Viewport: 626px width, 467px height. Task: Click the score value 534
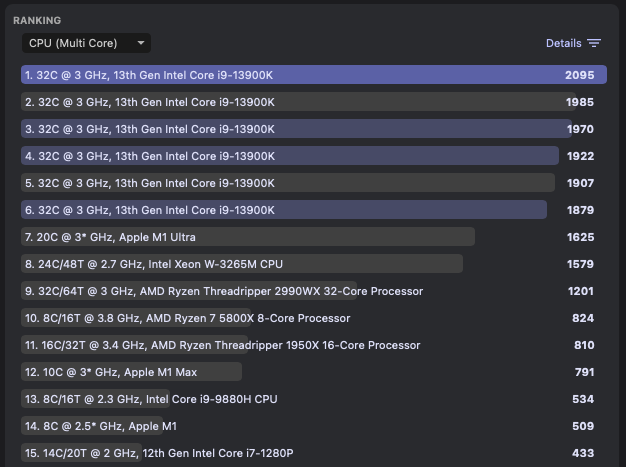(583, 399)
